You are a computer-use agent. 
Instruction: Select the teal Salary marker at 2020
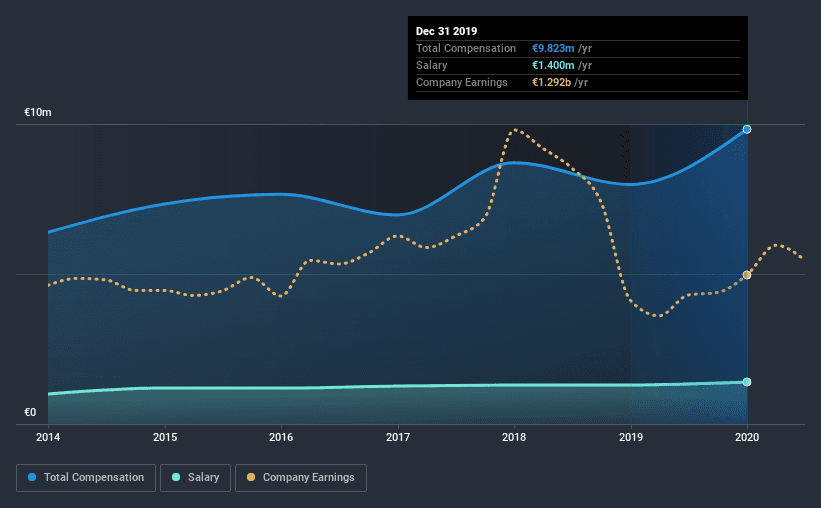(747, 382)
